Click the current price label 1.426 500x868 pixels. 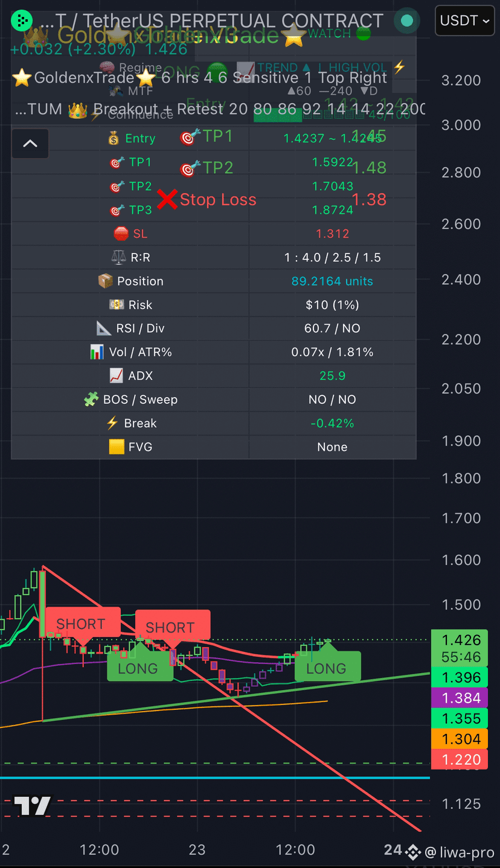coord(461,640)
